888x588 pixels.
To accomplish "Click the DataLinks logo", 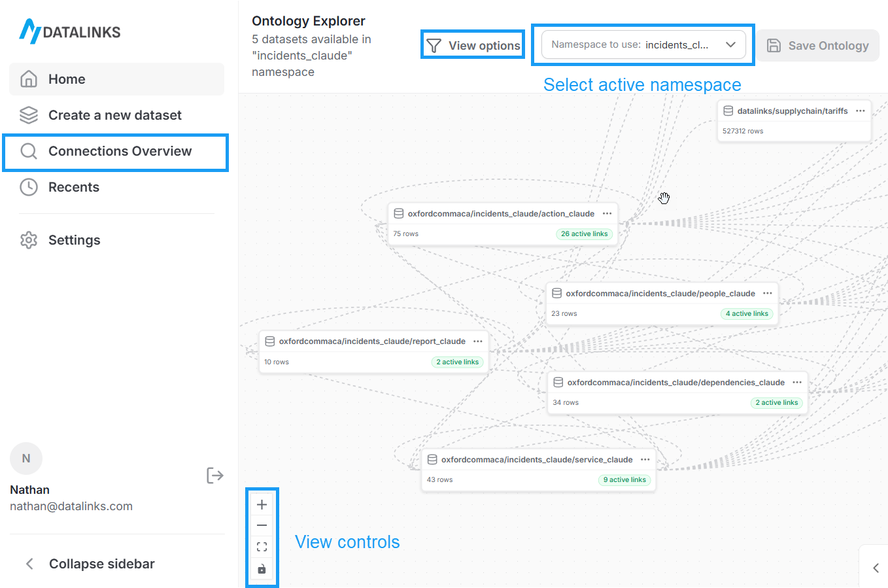I will pyautogui.click(x=69, y=31).
